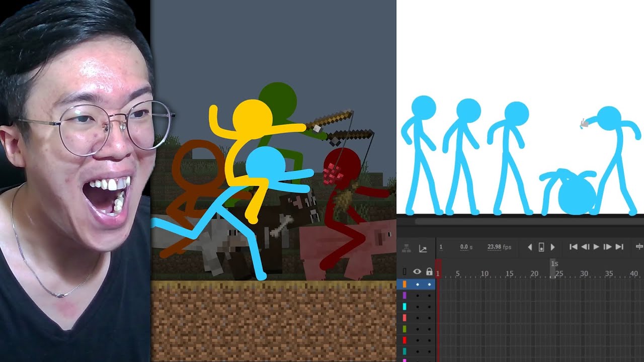Move playhead to frame 10 on ruler

[484, 274]
